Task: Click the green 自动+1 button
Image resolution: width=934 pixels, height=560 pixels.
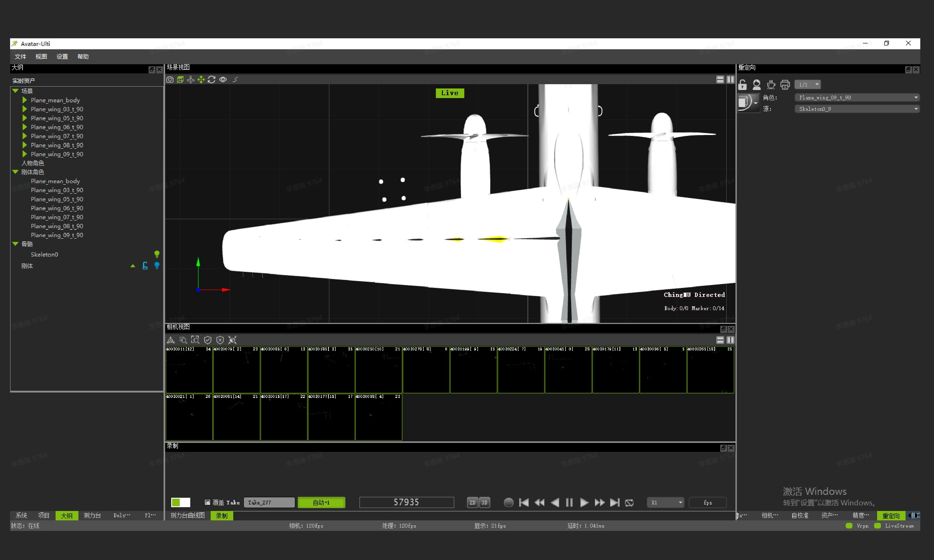Action: point(321,502)
